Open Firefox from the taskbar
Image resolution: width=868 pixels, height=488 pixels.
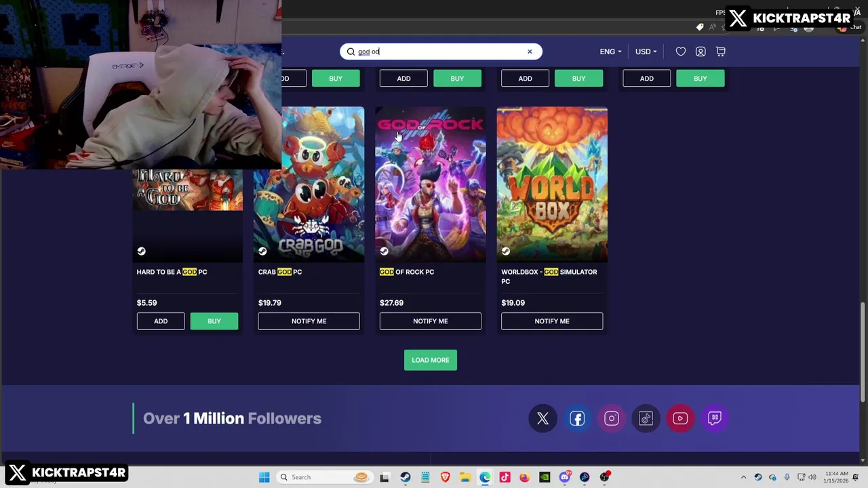point(524,477)
